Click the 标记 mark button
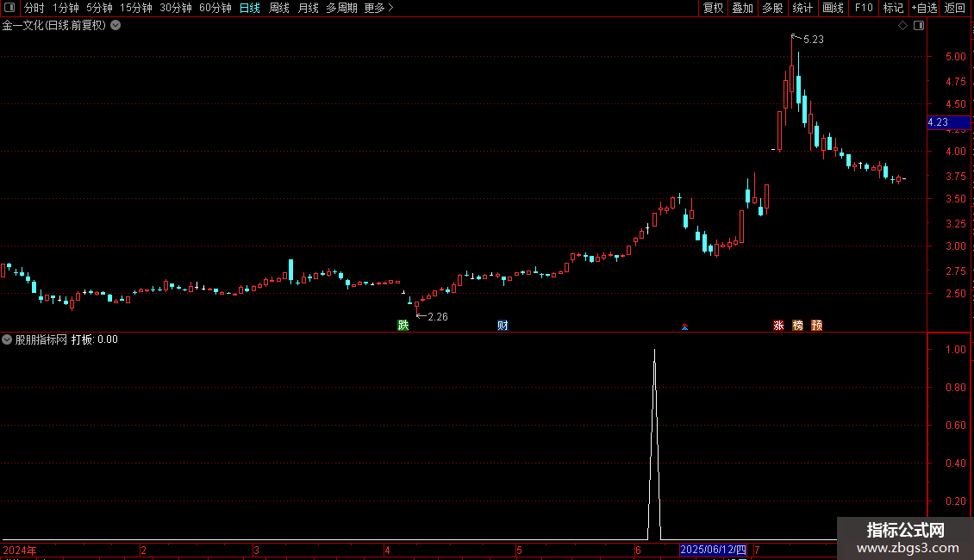The image size is (974, 560). point(893,8)
